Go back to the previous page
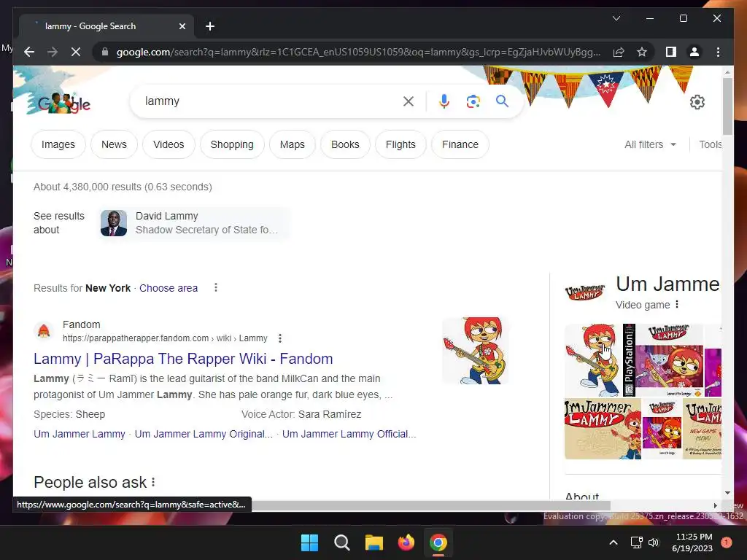 point(29,52)
